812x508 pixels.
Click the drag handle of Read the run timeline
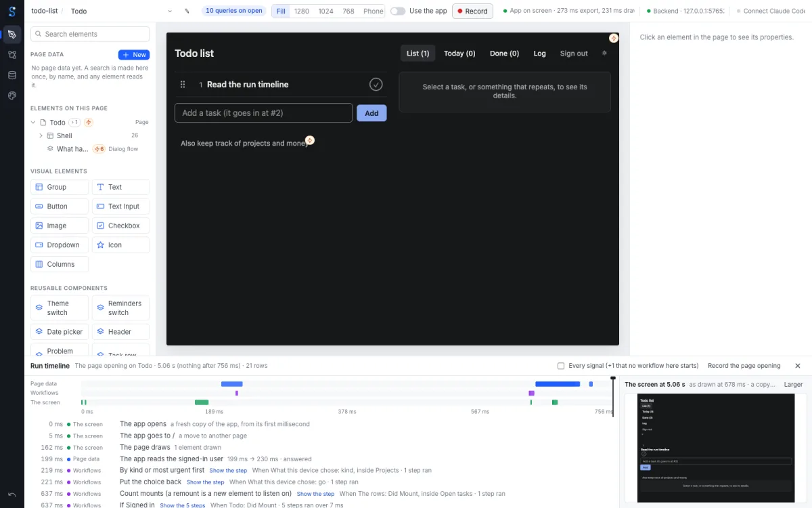coord(183,85)
